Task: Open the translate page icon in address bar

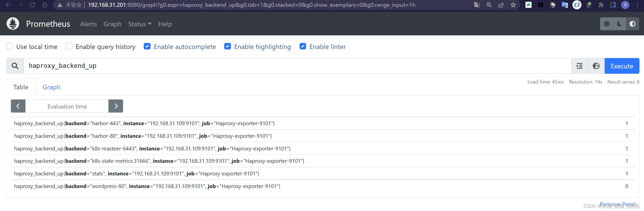Action: click(x=477, y=5)
